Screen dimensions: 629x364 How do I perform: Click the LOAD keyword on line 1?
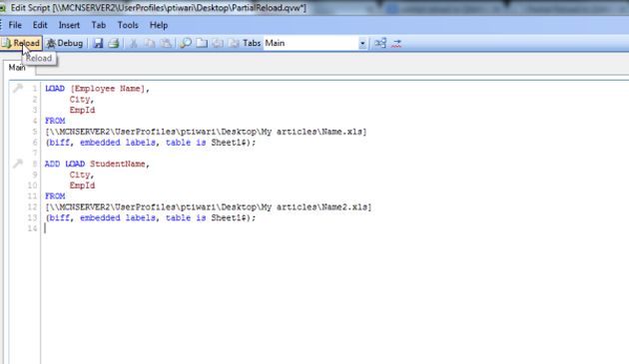pyautogui.click(x=55, y=89)
